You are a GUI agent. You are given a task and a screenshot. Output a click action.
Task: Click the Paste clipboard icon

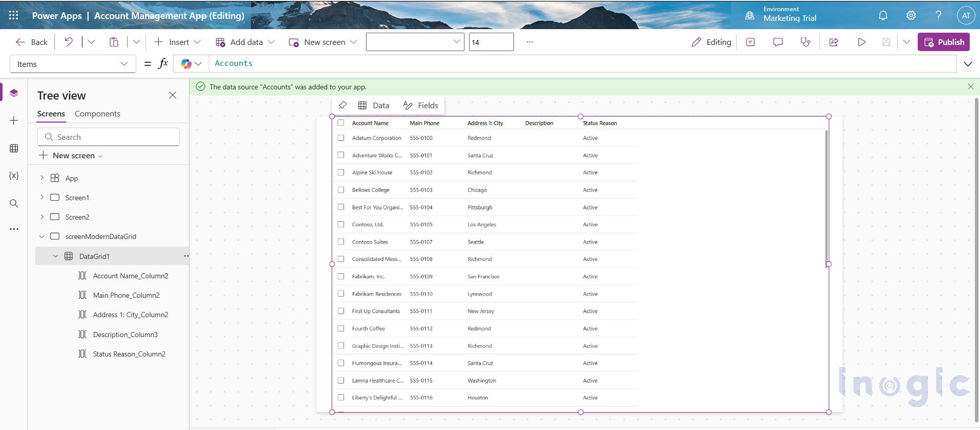coord(114,42)
